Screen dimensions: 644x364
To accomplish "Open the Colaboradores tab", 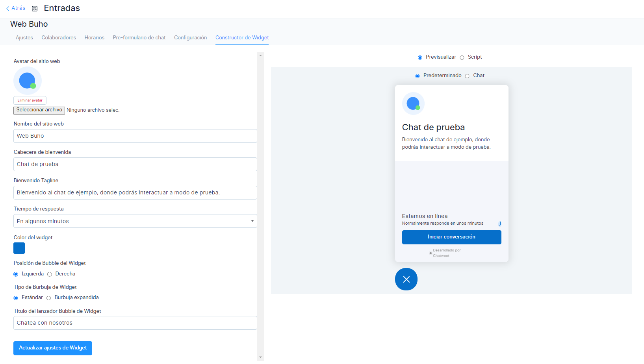I will 59,38.
